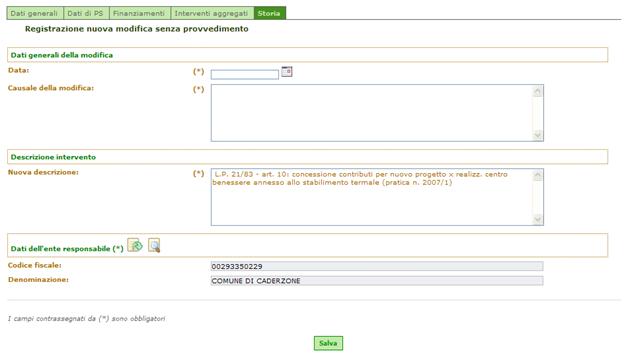Viewport: 626px width, 362px height.
Task: Click Nuova descrizione scroll up arrow
Action: [x=538, y=176]
